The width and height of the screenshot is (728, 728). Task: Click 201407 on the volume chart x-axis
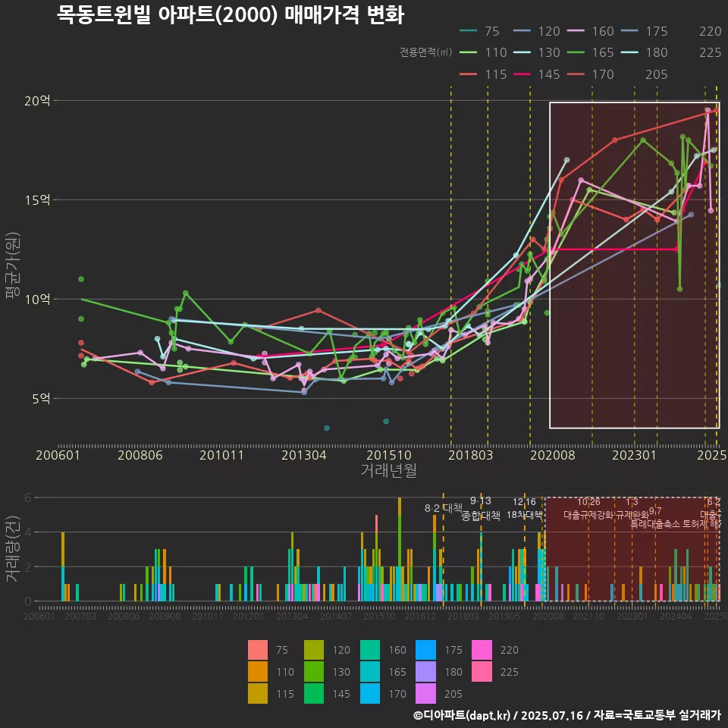(336, 616)
